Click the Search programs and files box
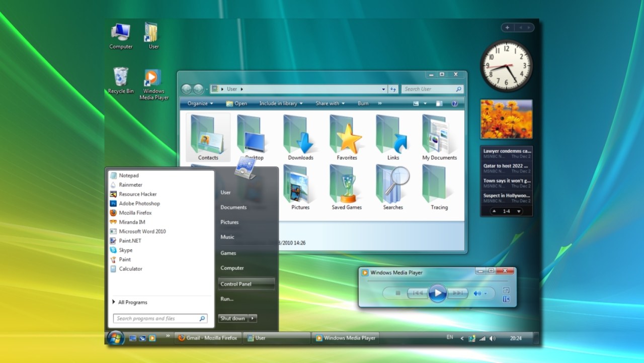The width and height of the screenshot is (644, 363). point(160,318)
